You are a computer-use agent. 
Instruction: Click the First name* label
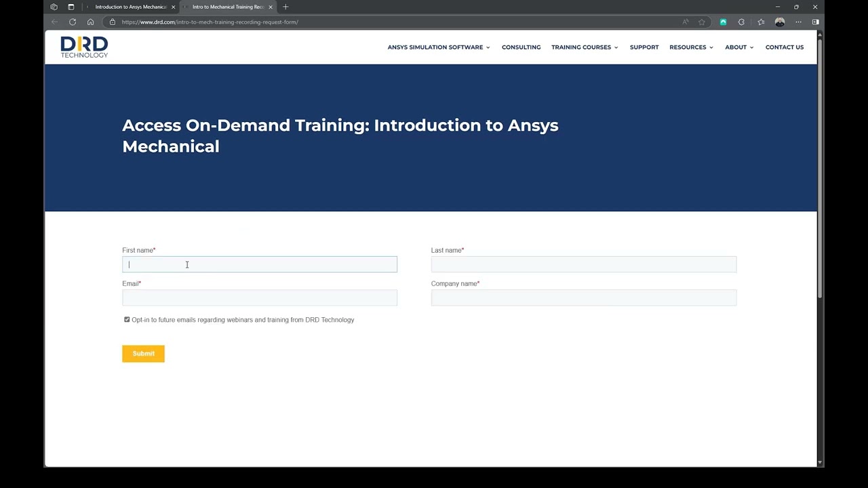[x=139, y=250]
